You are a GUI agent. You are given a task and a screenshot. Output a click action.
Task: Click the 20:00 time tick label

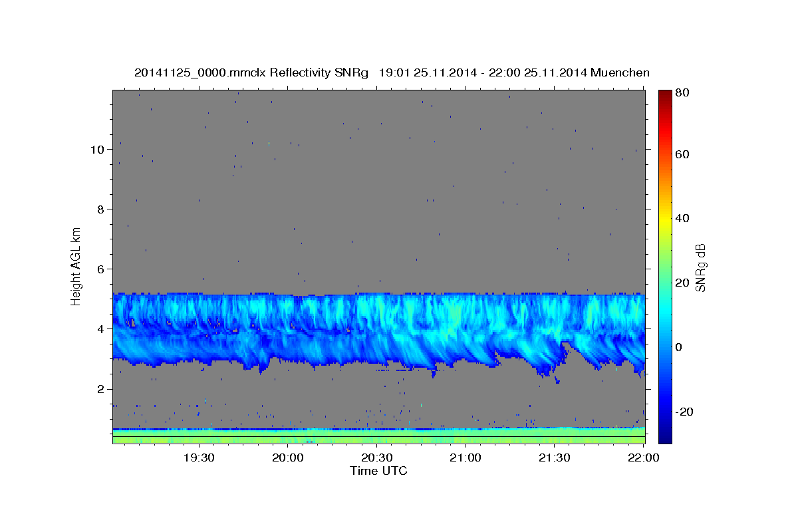[288, 458]
